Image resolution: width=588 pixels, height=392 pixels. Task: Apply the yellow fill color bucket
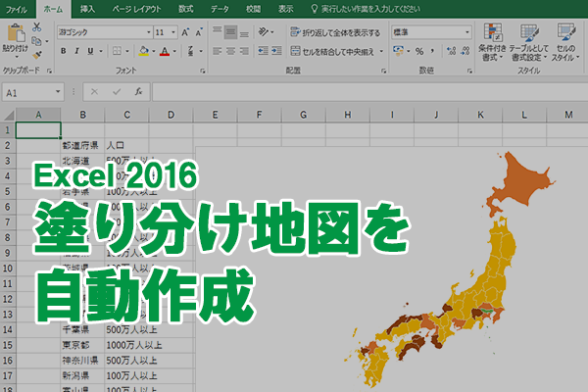pyautogui.click(x=144, y=51)
